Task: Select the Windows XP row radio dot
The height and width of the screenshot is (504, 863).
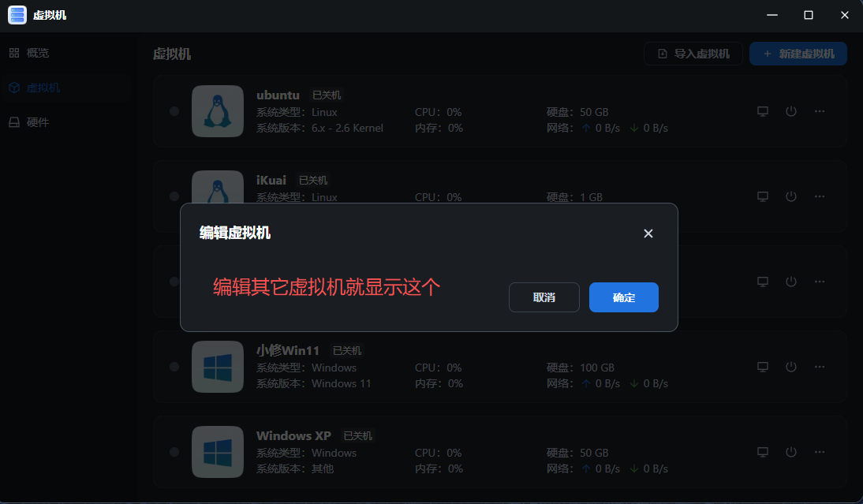Action: (174, 452)
